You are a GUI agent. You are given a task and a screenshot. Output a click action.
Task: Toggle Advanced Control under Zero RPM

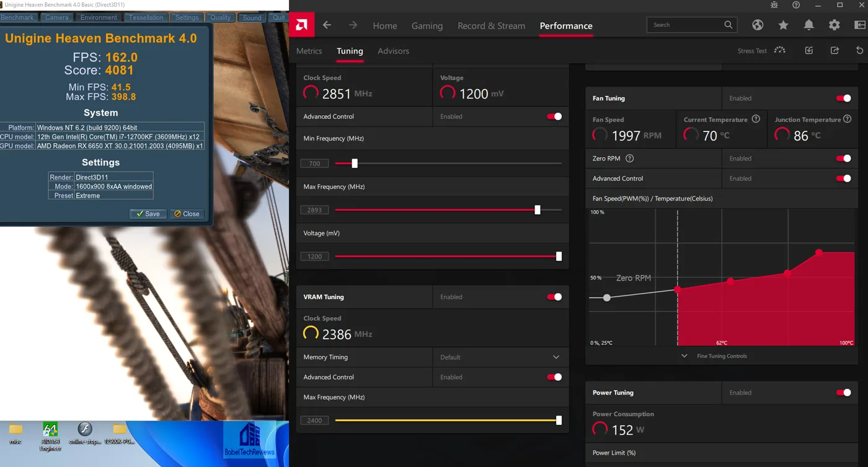coord(843,178)
